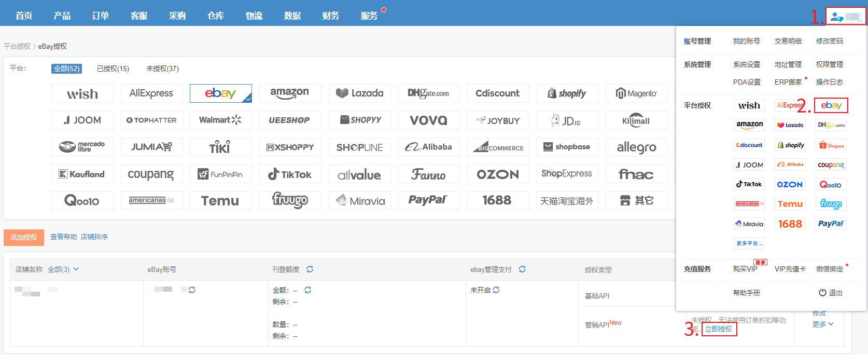Select the 其它 (other) platform tile
The width and height of the screenshot is (868, 355).
pos(636,200)
